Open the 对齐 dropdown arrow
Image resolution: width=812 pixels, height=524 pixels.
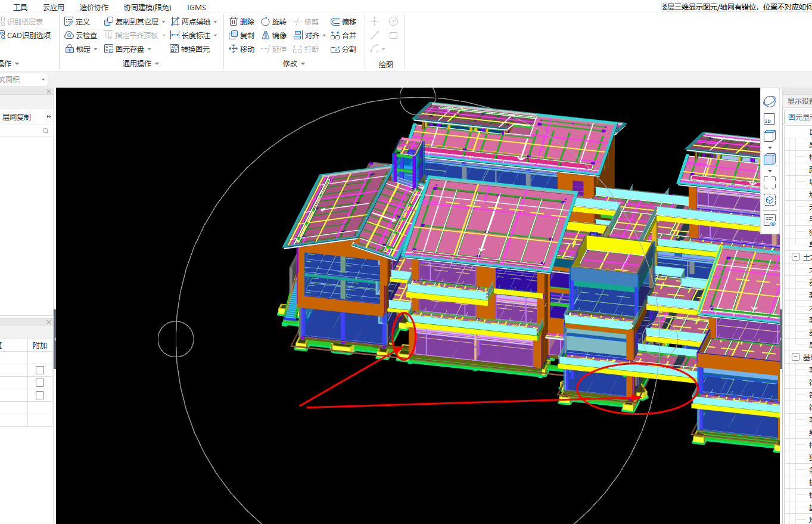[x=324, y=36]
